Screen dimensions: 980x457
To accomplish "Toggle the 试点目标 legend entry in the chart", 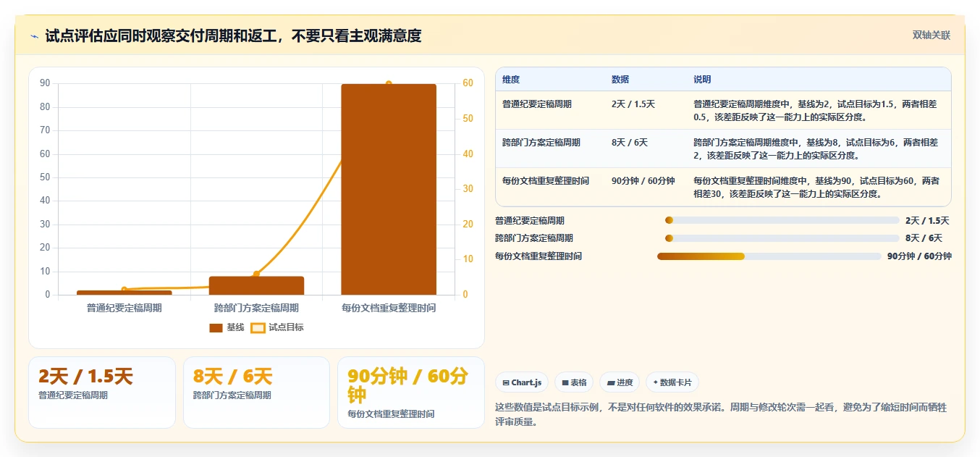I will pos(276,327).
